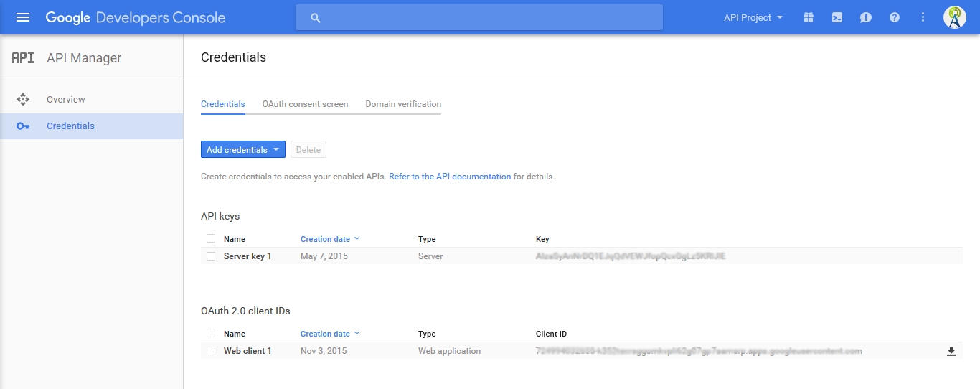This screenshot has height=389, width=980.
Task: Open the user account avatar
Action: (954, 17)
